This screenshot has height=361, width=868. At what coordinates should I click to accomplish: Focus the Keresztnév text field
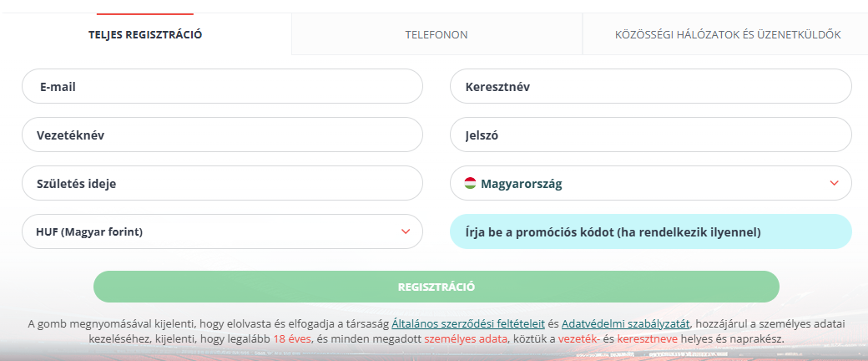(x=651, y=86)
